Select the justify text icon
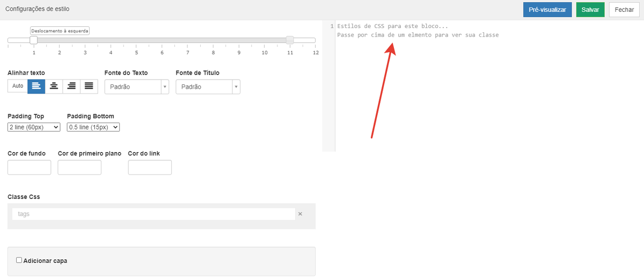The height and width of the screenshot is (280, 644). [x=89, y=86]
